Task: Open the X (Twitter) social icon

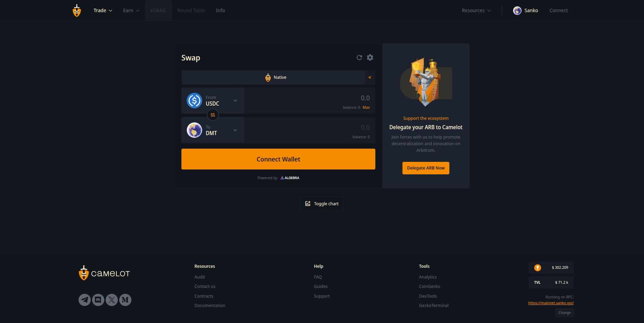Action: pyautogui.click(x=112, y=300)
